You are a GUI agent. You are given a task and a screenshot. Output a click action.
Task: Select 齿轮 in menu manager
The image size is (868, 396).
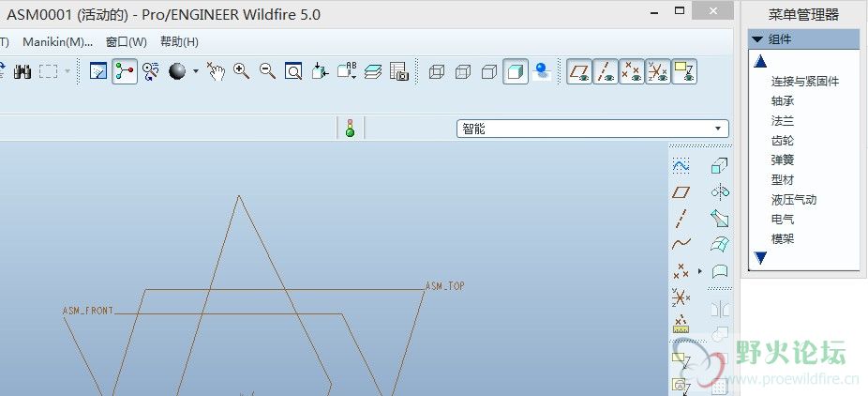782,141
